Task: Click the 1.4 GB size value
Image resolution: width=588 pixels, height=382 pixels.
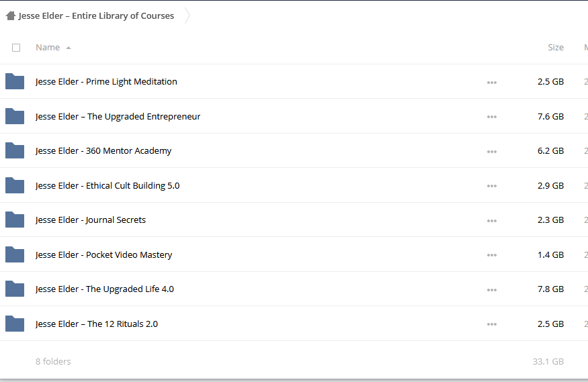Action: [550, 255]
